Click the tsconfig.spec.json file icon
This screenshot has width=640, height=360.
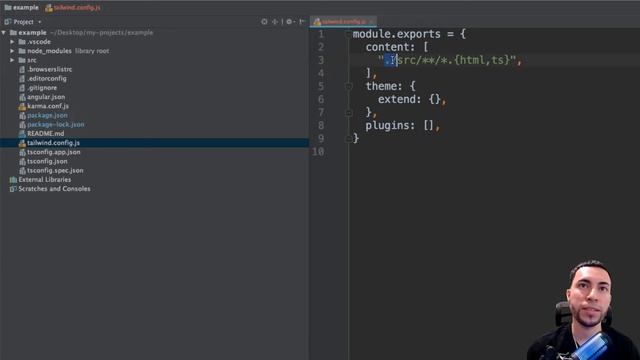point(22,170)
